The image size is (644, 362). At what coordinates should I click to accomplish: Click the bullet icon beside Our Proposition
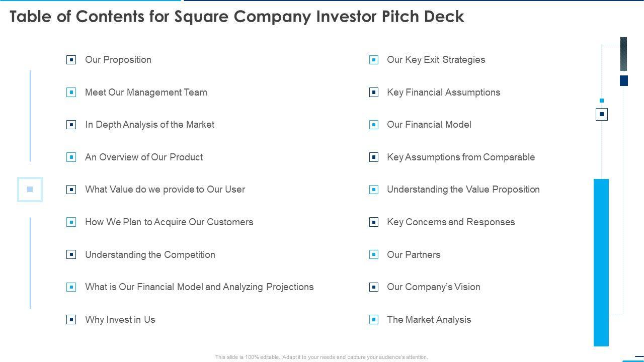click(71, 60)
